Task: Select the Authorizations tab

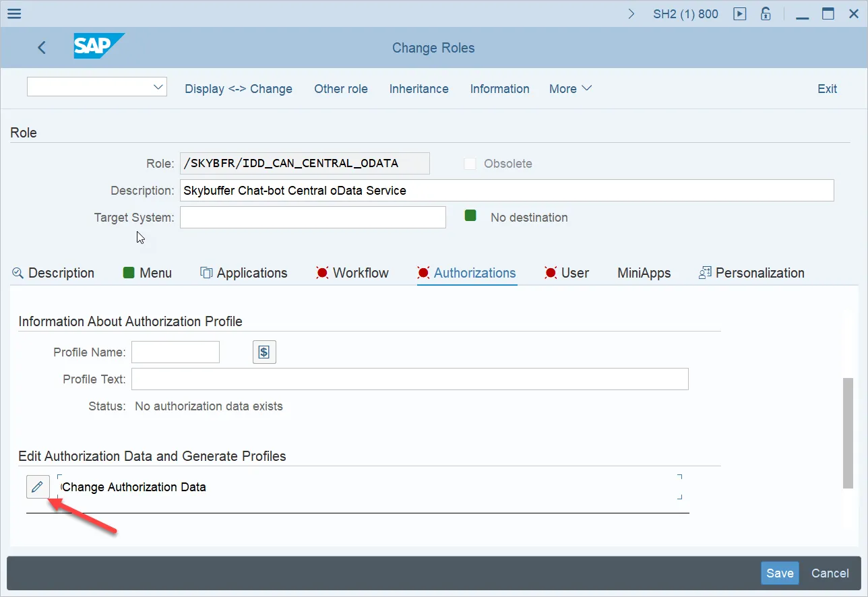Action: point(467,273)
